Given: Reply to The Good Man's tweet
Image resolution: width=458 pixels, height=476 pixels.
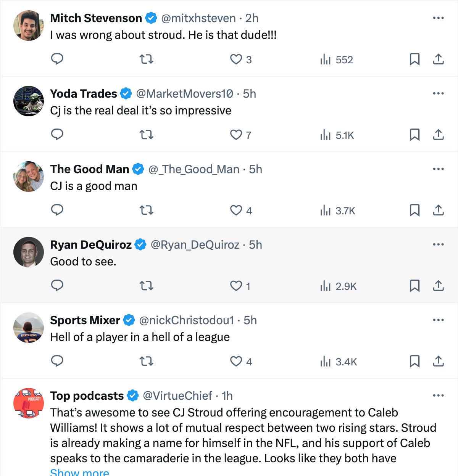Looking at the screenshot, I should pos(57,210).
